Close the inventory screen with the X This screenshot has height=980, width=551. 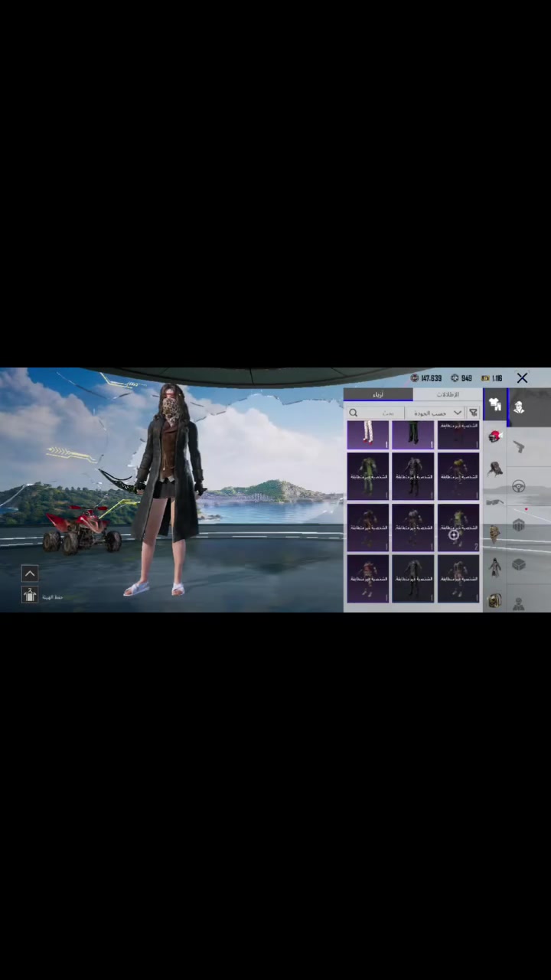(522, 378)
